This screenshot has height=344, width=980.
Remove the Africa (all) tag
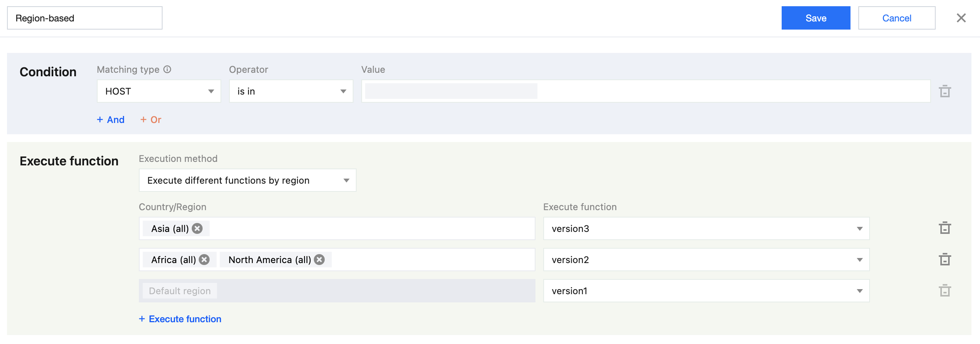pos(204,260)
